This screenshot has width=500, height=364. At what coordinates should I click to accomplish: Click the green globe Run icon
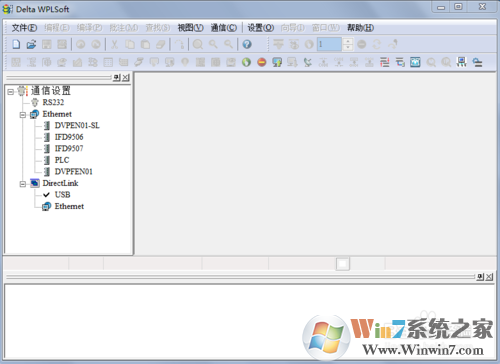pyautogui.click(x=246, y=62)
